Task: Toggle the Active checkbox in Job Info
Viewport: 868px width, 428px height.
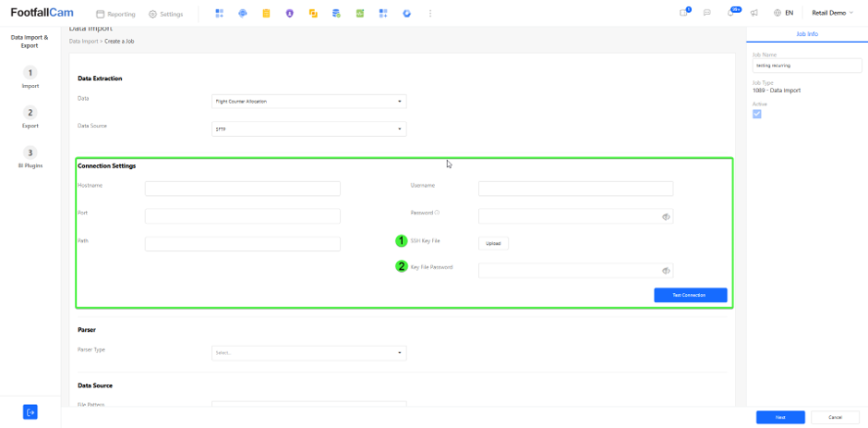Action: pyautogui.click(x=757, y=114)
